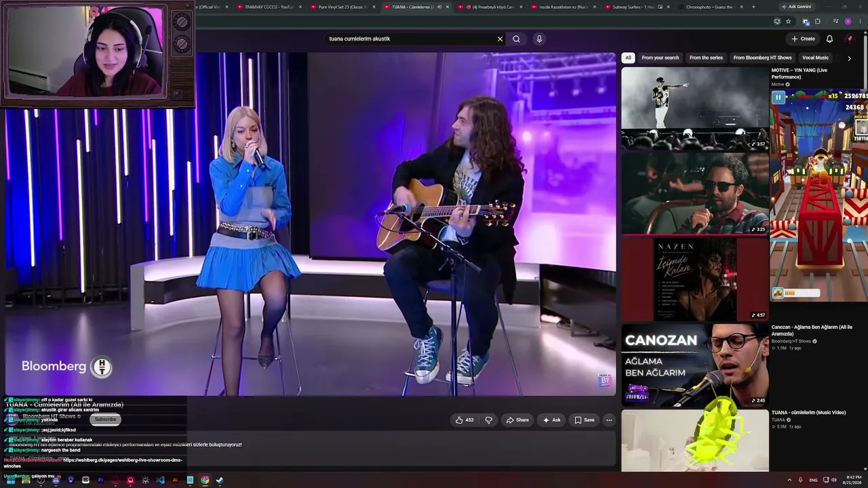The height and width of the screenshot is (488, 868).
Task: Open Visual Studio Code from the taskbar
Action: (x=160, y=480)
